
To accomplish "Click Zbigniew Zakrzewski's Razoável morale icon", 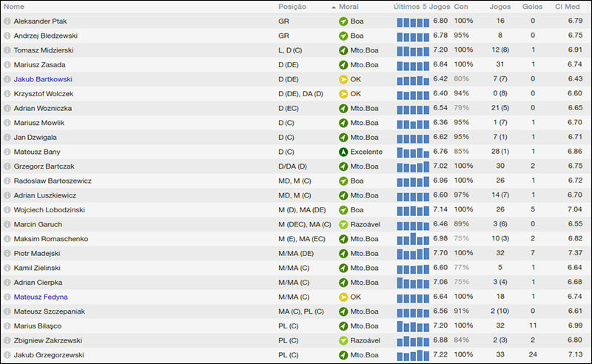I will [343, 340].
